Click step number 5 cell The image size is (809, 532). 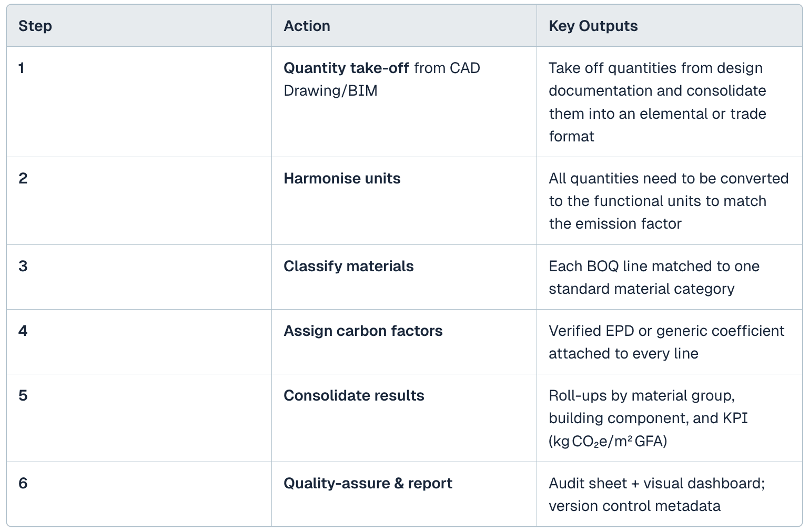(23, 395)
